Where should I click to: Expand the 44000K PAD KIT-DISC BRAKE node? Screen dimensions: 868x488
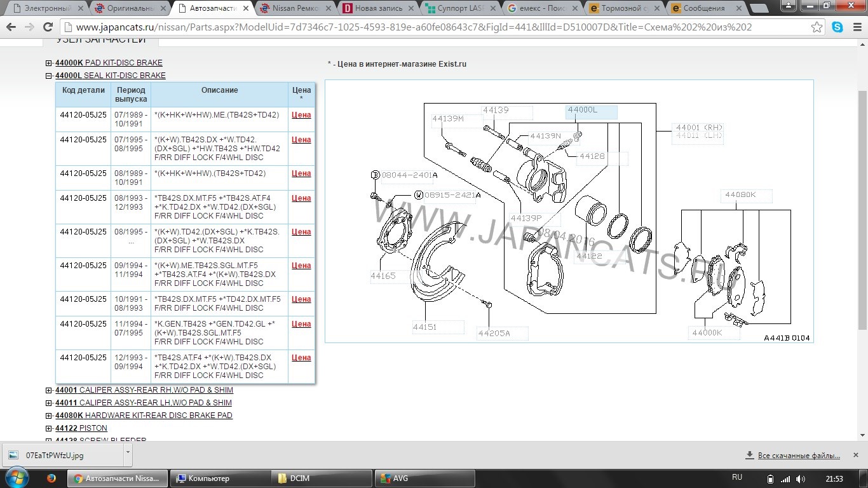[x=49, y=63]
